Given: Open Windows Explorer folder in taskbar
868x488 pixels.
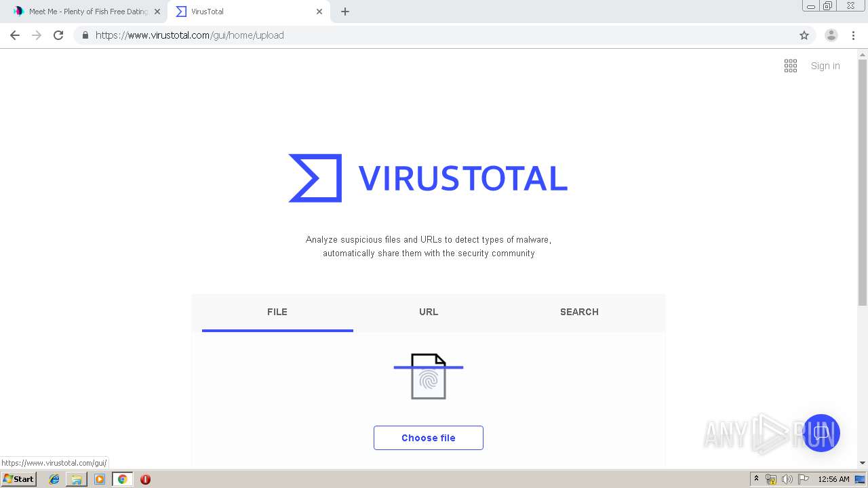Looking at the screenshot, I should click(x=77, y=479).
